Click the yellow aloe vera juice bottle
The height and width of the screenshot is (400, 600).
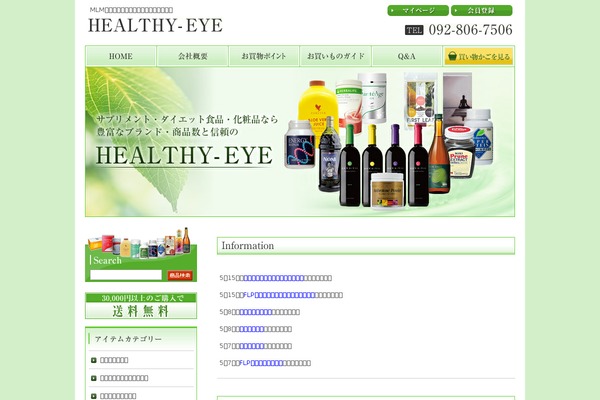[317, 105]
